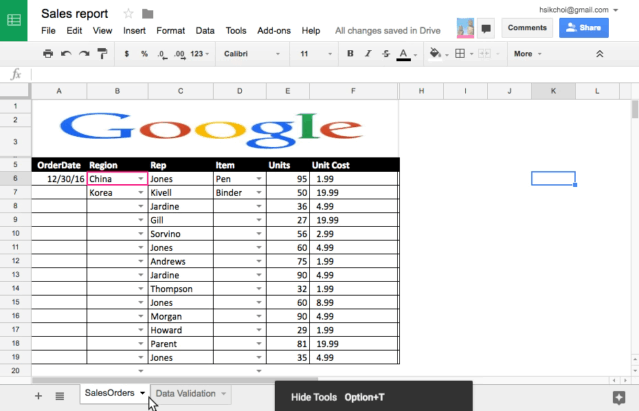Open the Data menu
Image resolution: width=639 pixels, height=411 pixels.
click(x=205, y=31)
